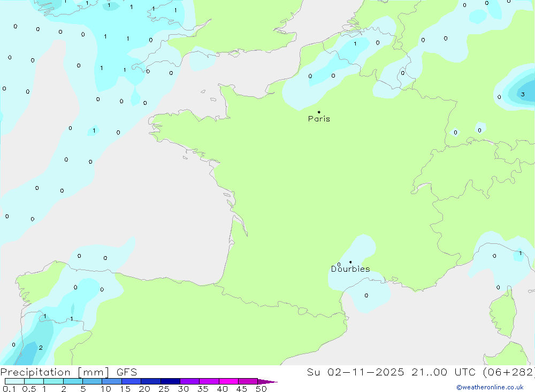Click the Paris city label
Image resolution: width=535 pixels, height=392 pixels.
coord(319,119)
